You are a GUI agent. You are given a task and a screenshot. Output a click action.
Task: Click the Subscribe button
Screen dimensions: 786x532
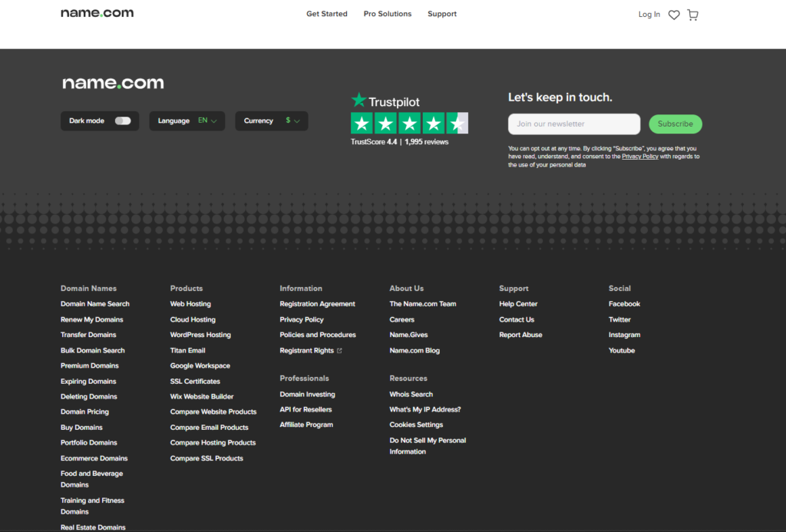675,124
